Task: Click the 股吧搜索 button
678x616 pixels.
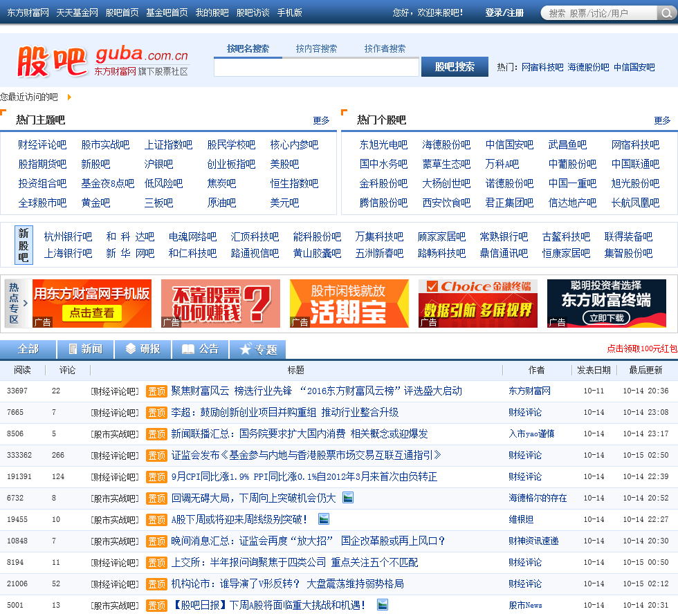Action: click(x=455, y=67)
